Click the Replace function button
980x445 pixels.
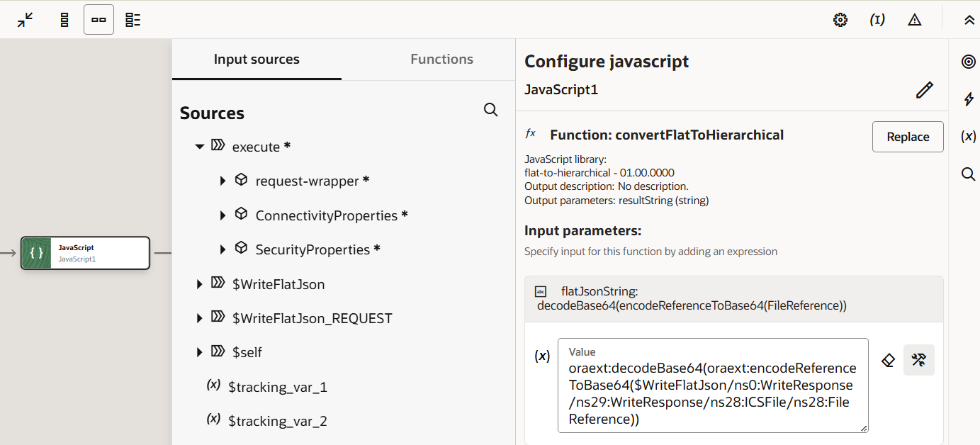[x=908, y=136]
